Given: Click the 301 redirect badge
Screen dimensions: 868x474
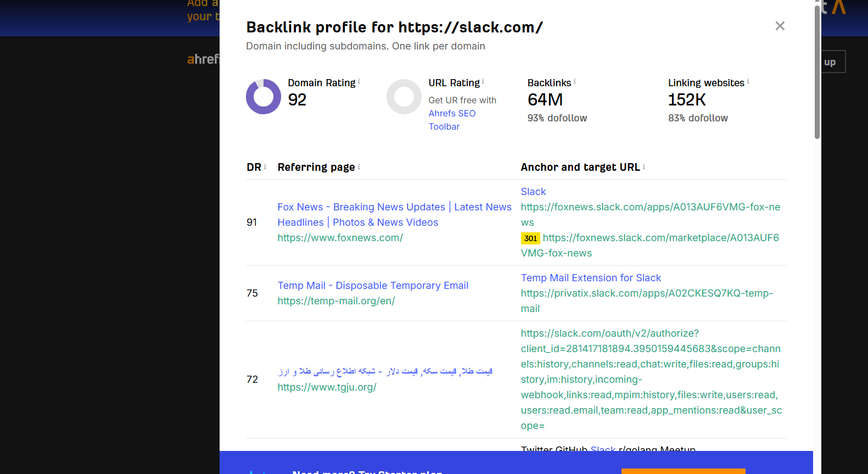Looking at the screenshot, I should click(x=530, y=238).
